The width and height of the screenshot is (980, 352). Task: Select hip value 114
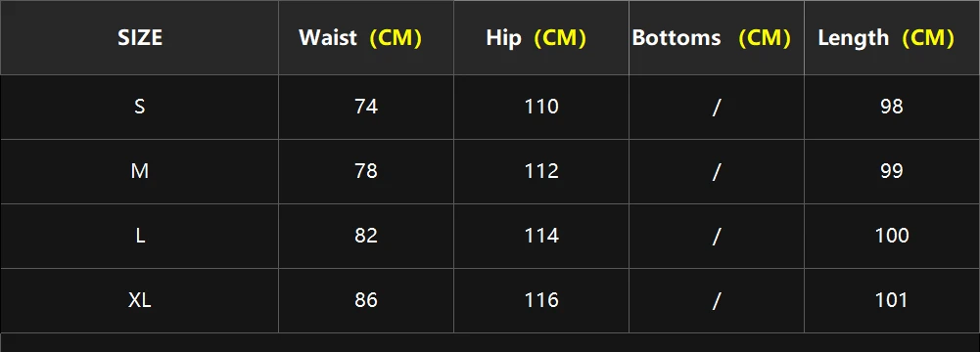point(541,236)
